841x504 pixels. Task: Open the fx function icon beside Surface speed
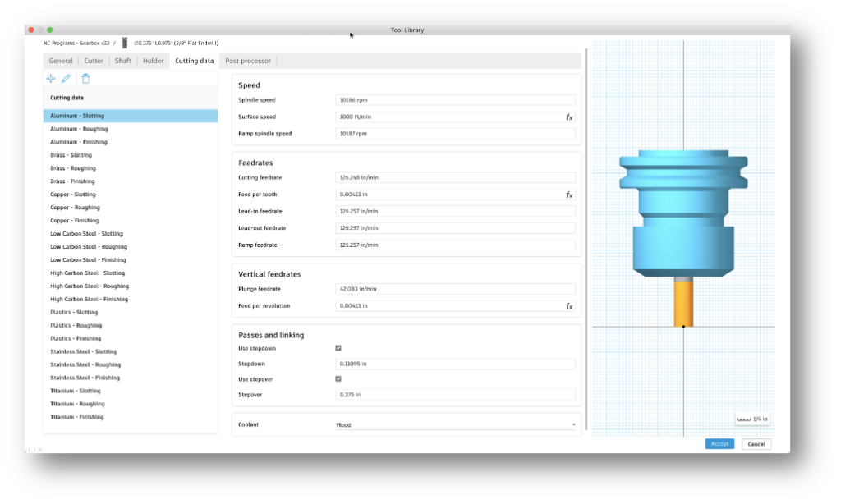pos(569,117)
